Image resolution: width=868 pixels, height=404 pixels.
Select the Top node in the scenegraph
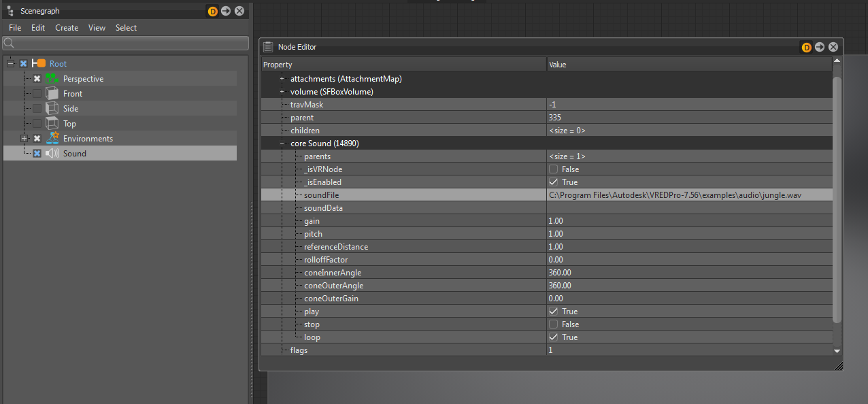[69, 124]
